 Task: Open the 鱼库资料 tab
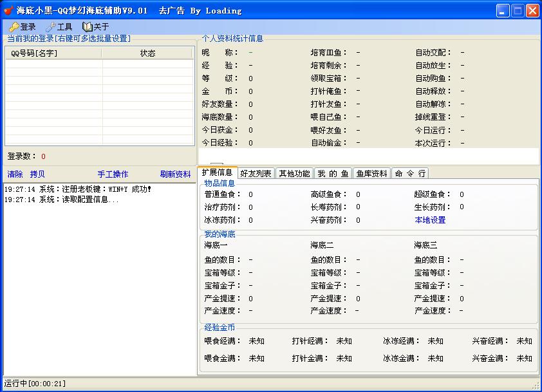371,173
